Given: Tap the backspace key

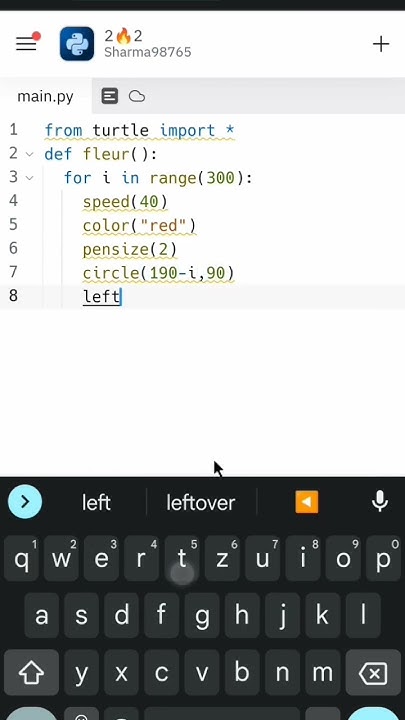Looking at the screenshot, I should click(373, 673).
